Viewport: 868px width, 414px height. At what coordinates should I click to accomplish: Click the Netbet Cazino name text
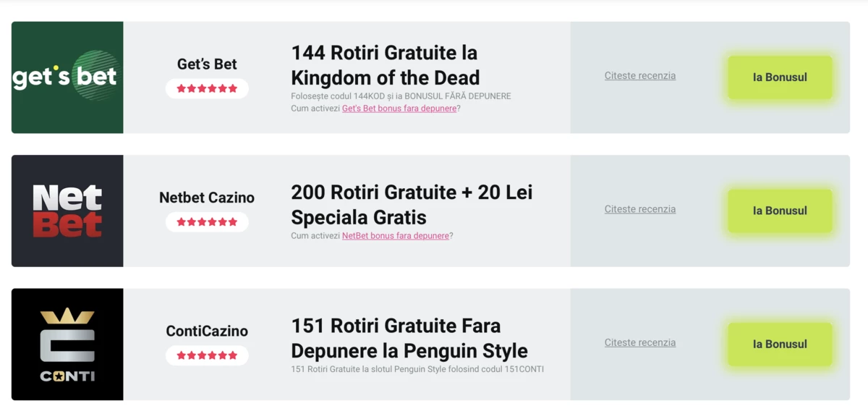pyautogui.click(x=207, y=198)
